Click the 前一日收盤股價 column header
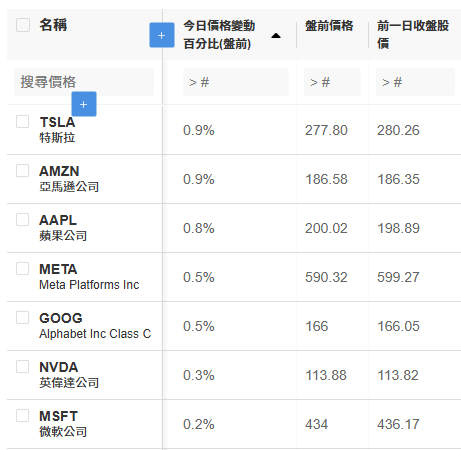The image size is (461, 450). (413, 35)
